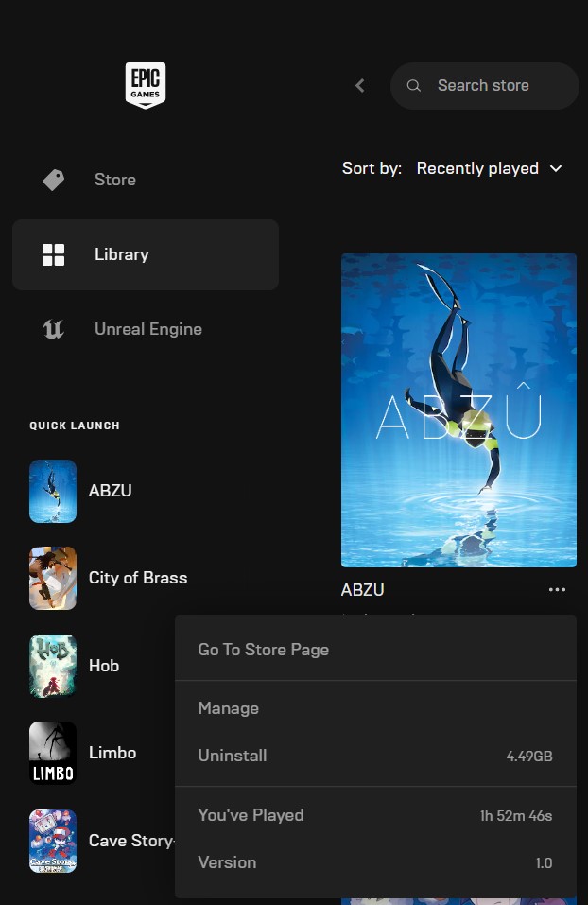Screen dimensions: 588x905
Task: Switch to Library in sidebar
Action: pyautogui.click(x=146, y=254)
